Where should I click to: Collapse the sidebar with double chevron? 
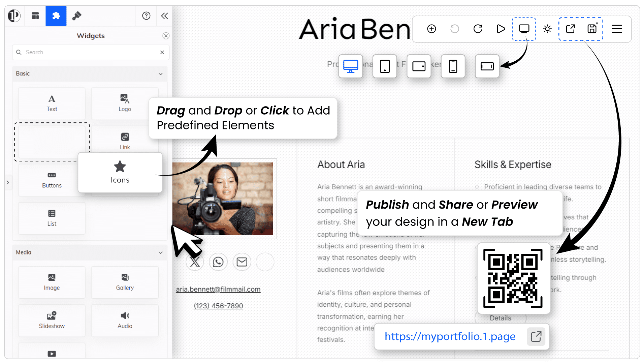coord(164,16)
